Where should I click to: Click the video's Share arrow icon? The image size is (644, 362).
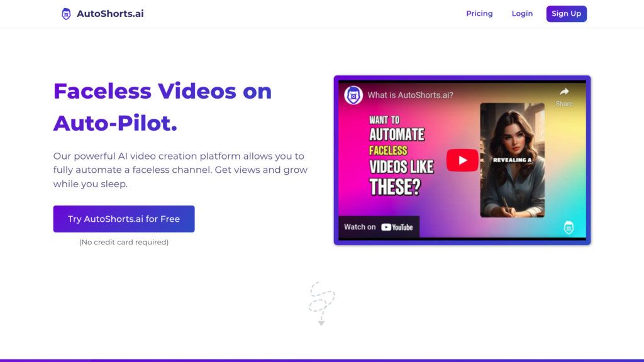click(564, 92)
